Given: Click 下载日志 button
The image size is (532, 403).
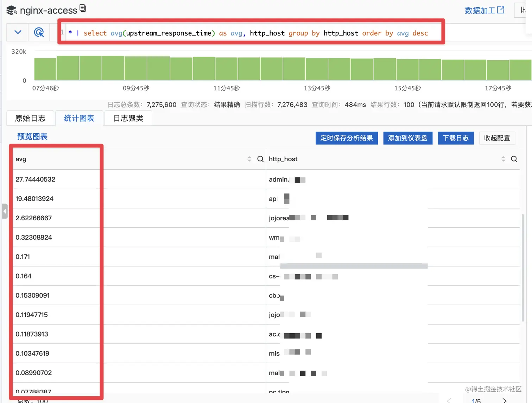Looking at the screenshot, I should 456,138.
